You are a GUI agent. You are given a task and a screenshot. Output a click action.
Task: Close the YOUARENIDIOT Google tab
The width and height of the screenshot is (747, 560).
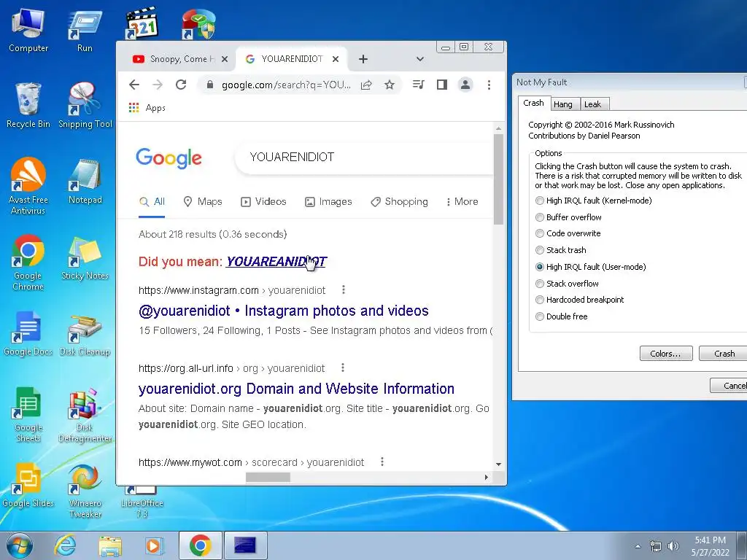point(336,59)
